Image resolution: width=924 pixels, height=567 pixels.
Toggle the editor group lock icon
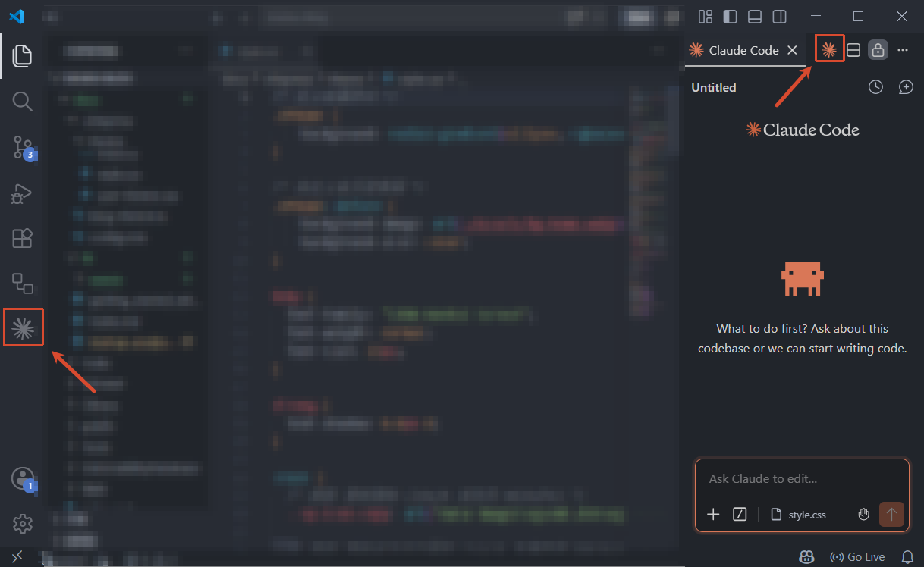pyautogui.click(x=878, y=50)
